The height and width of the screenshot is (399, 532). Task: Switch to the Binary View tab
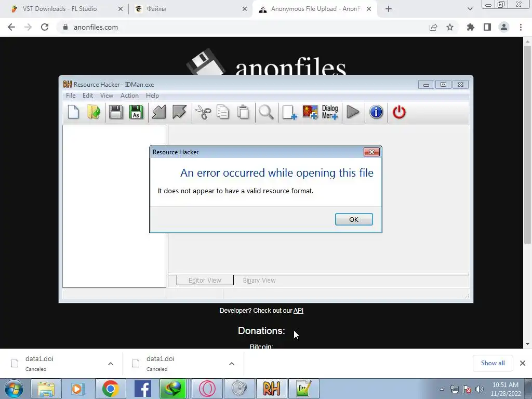259,280
